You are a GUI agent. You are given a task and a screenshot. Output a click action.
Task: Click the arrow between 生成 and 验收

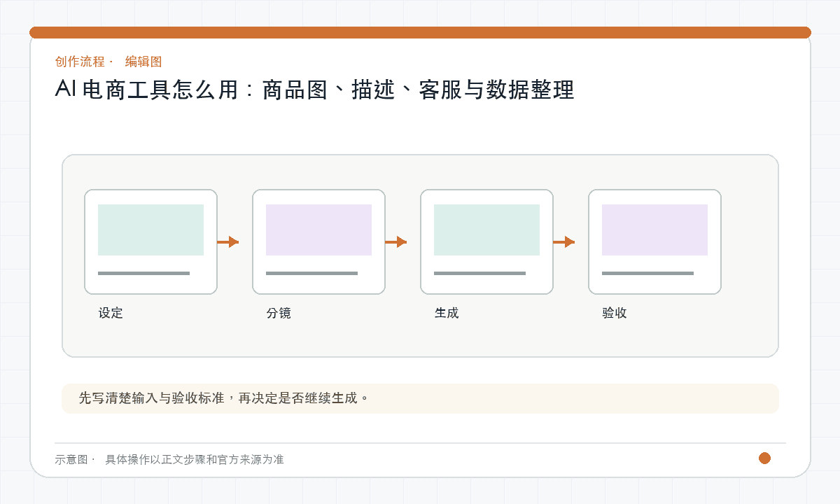coord(564,242)
